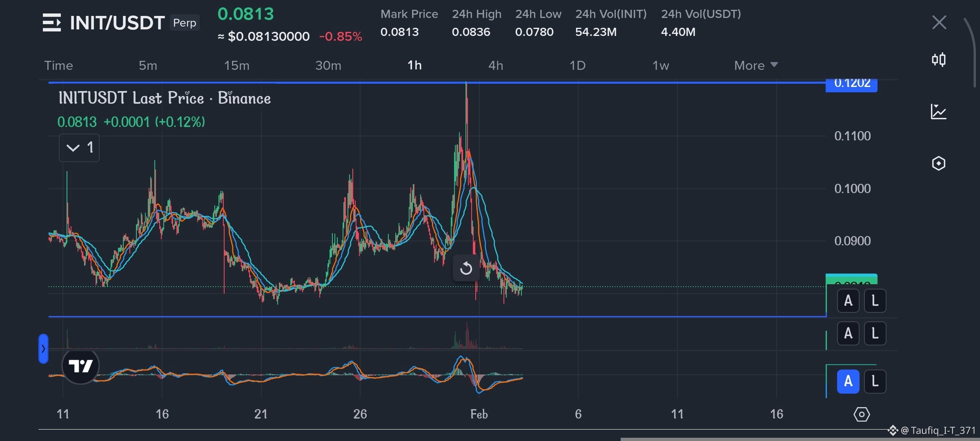Viewport: 980px width, 441px height.
Task: Expand the blue side panel arrow
Action: pos(43,349)
